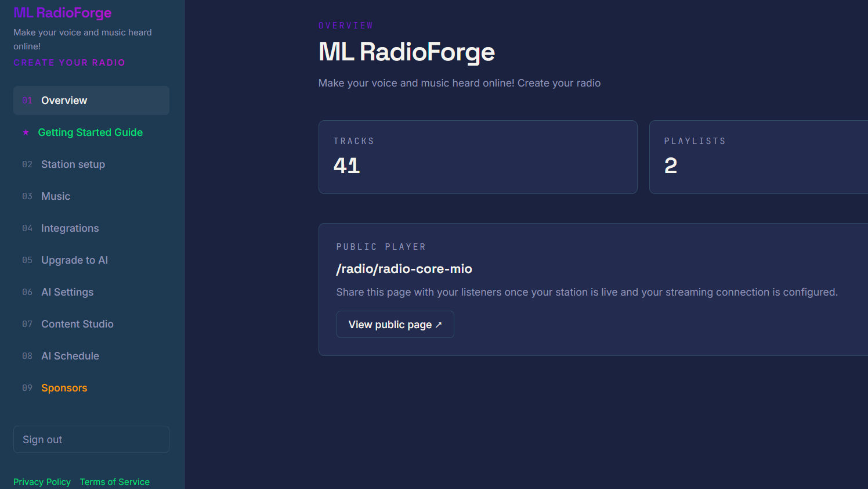This screenshot has width=868, height=489.
Task: Open Upgrade to AI page
Action: (x=91, y=260)
